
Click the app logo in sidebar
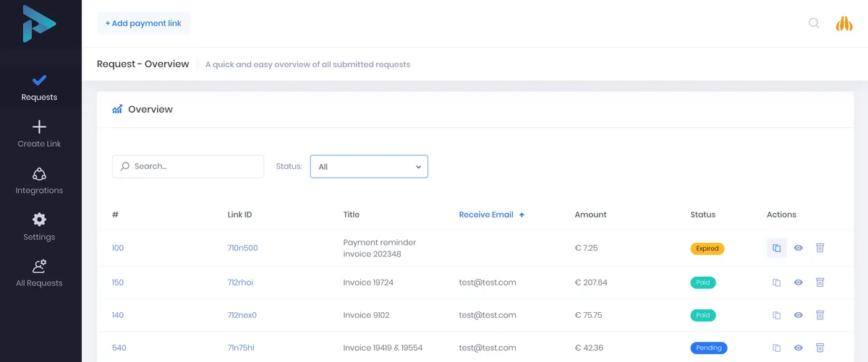pos(39,23)
